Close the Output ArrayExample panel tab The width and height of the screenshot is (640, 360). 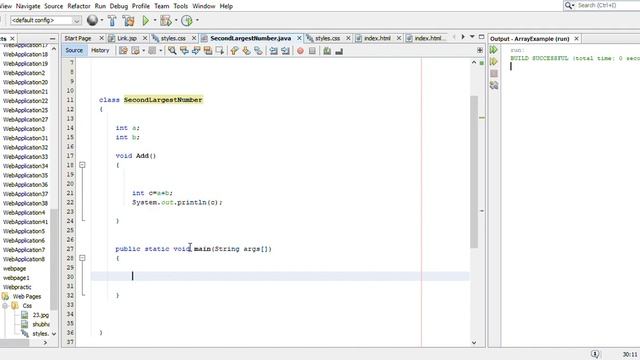tap(576, 38)
